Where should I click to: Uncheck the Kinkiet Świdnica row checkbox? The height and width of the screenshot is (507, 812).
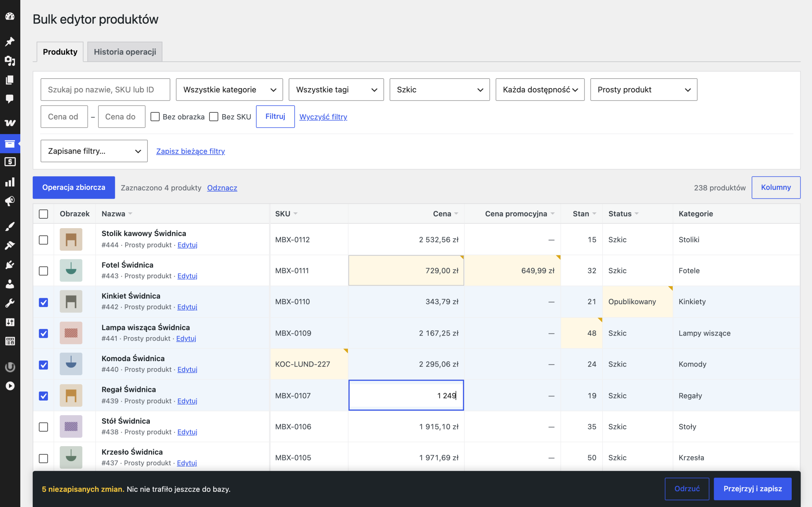43,302
